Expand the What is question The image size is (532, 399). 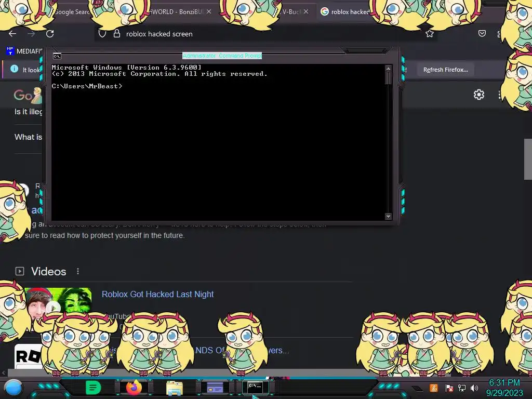tap(29, 137)
